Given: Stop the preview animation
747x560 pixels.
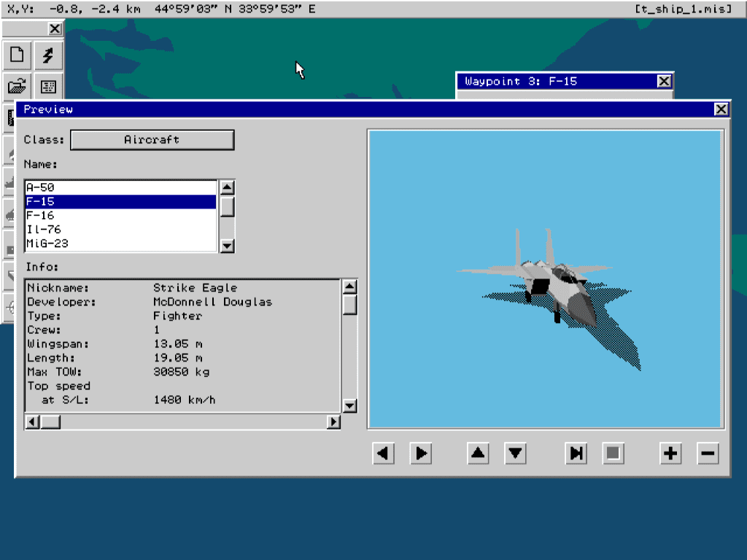Looking at the screenshot, I should pos(613,454).
